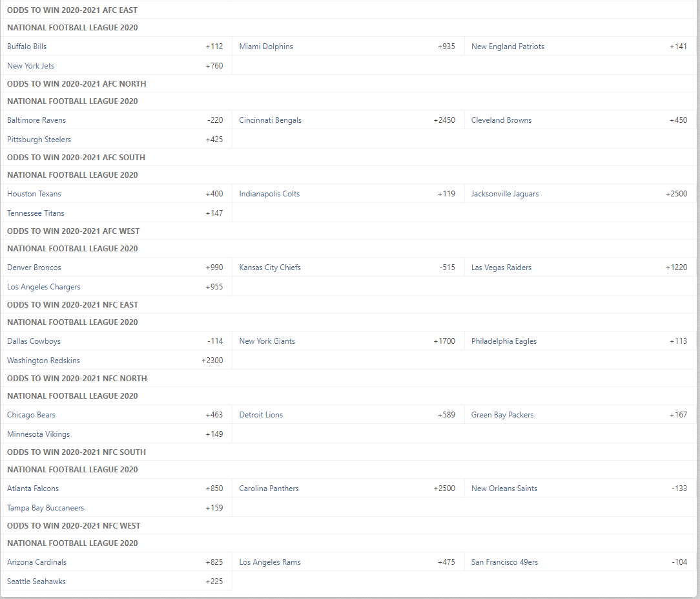This screenshot has height=599, width=700.
Task: Select Kansas City Chiefs -515
Action: [x=348, y=268]
